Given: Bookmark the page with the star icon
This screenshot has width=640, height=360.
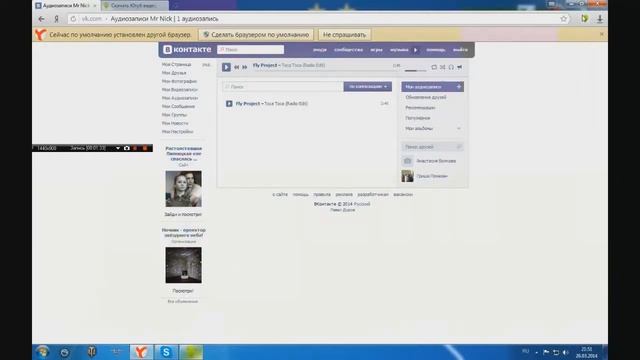Looking at the screenshot, I should tap(564, 19).
